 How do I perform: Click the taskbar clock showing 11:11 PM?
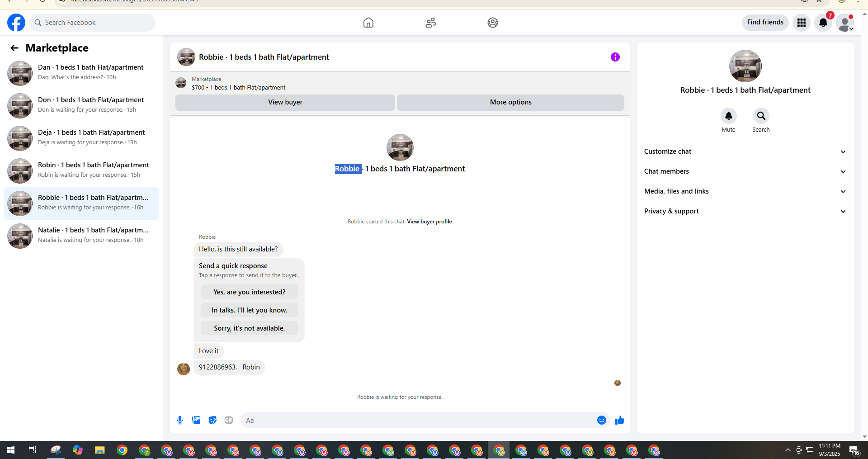(830, 450)
